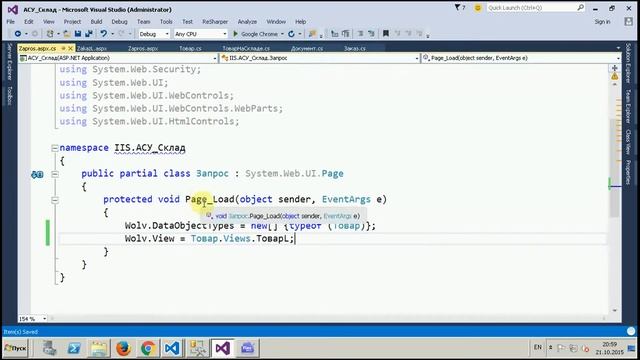Viewport: 640px width, 360px height.
Task: Click the feedback smiley icon
Action: [478, 8]
